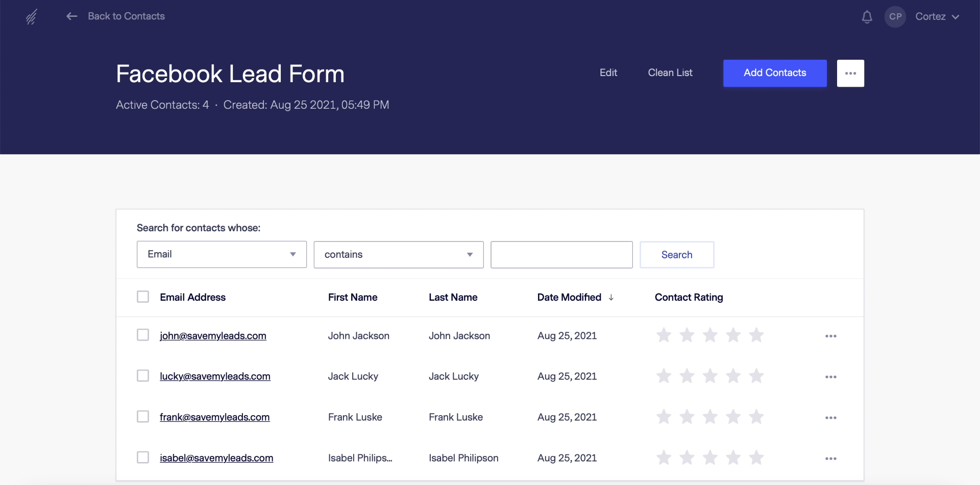Click the sort arrow beside Date Modified

611,297
